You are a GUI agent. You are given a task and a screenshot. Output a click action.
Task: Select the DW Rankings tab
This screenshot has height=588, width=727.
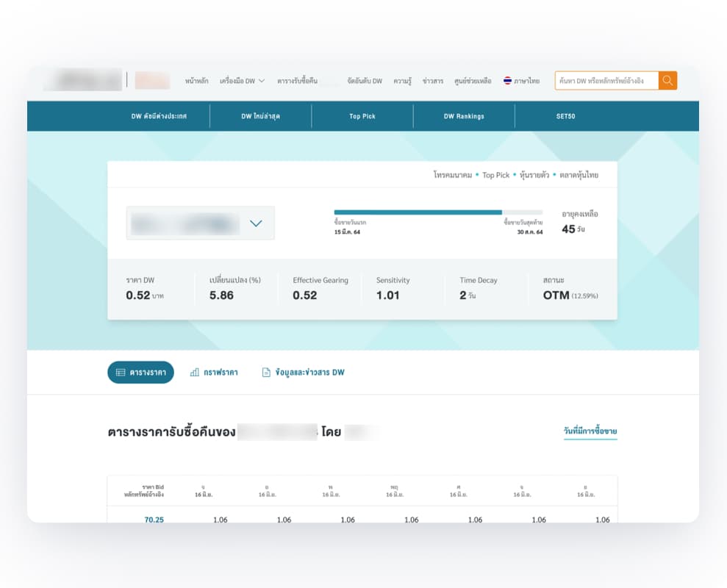pos(464,116)
